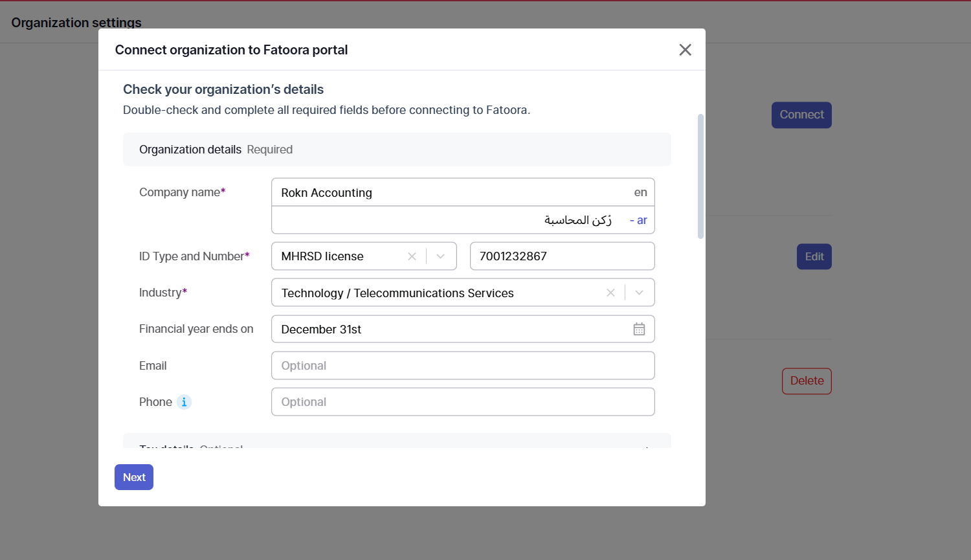Viewport: 971px width, 560px height.
Task: Click the optional Email field
Action: [463, 366]
